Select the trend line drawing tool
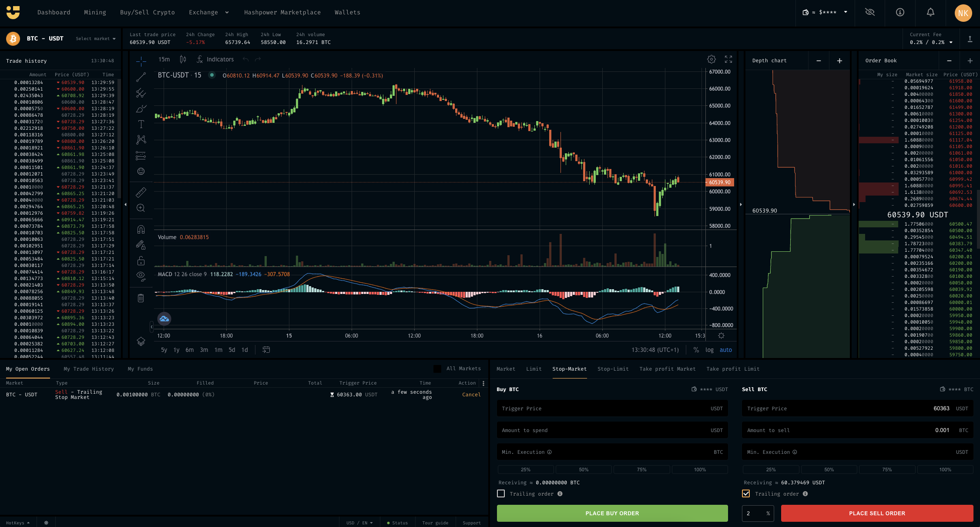Screen dimensions: 980x527 pyautogui.click(x=141, y=78)
